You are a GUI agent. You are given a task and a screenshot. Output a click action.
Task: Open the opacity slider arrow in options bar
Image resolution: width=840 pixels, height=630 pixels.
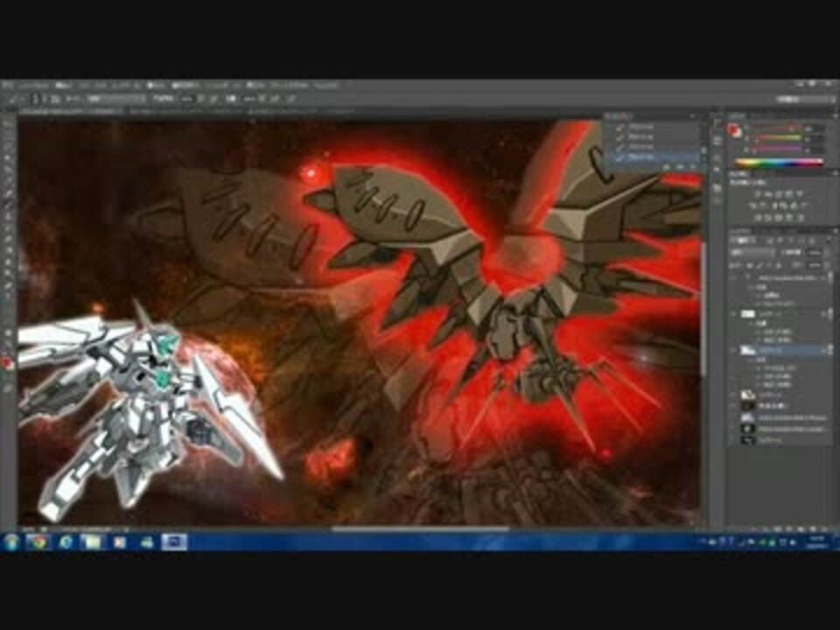(x=200, y=99)
